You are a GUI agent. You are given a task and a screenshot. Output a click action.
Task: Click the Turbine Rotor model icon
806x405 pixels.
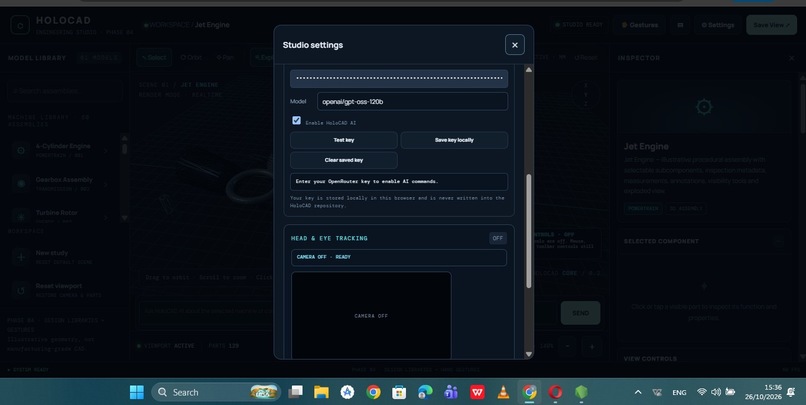click(21, 216)
